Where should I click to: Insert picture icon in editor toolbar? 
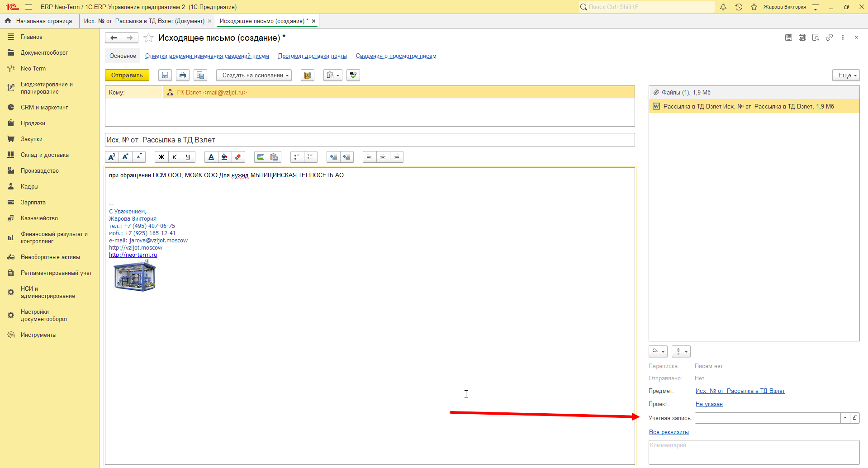[261, 157]
